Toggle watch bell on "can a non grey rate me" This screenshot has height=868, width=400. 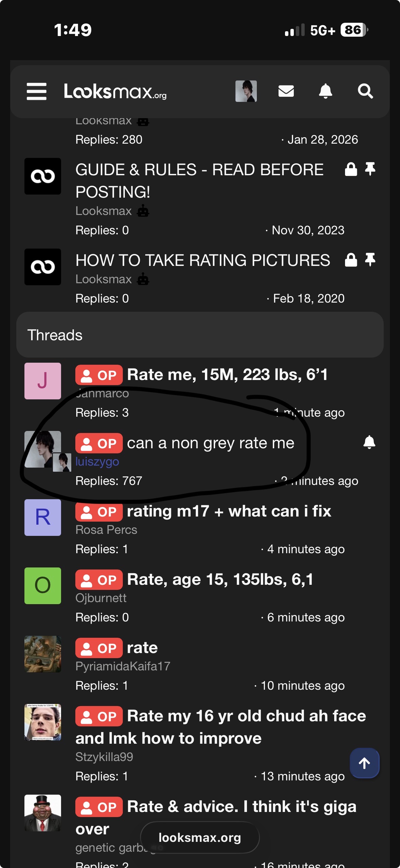point(369,442)
